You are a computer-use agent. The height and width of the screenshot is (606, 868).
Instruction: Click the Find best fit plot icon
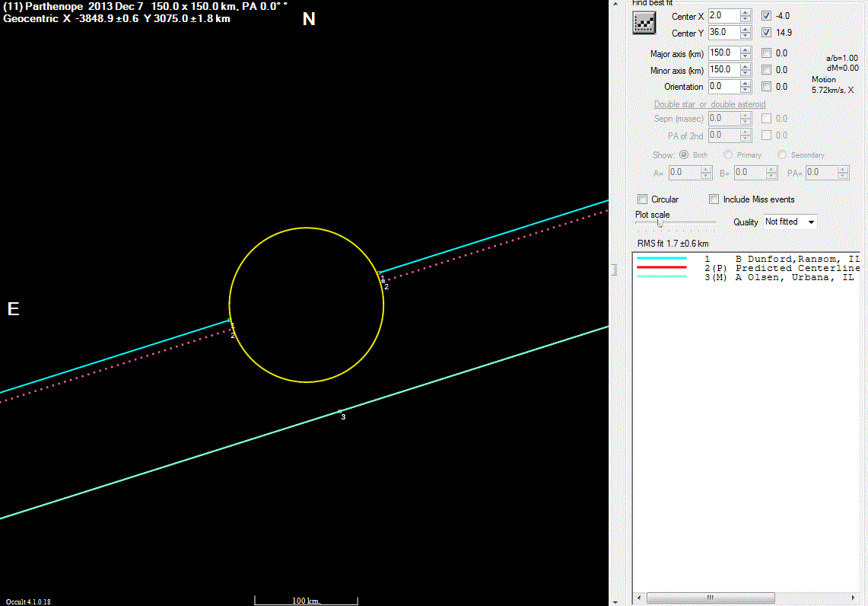tap(644, 23)
